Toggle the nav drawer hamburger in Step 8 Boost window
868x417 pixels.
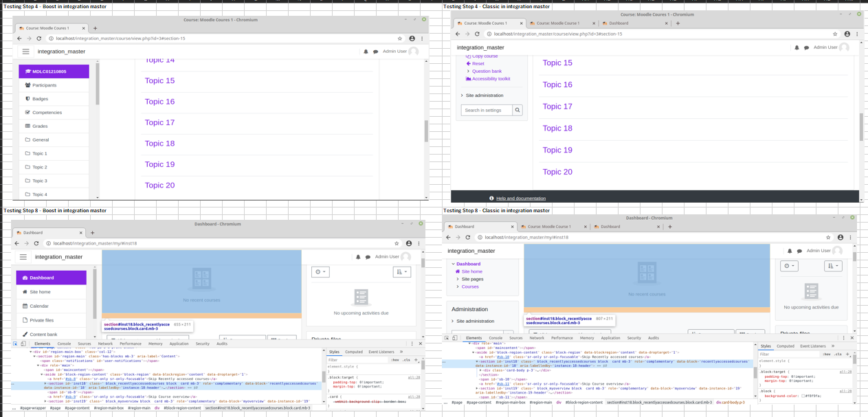point(23,257)
